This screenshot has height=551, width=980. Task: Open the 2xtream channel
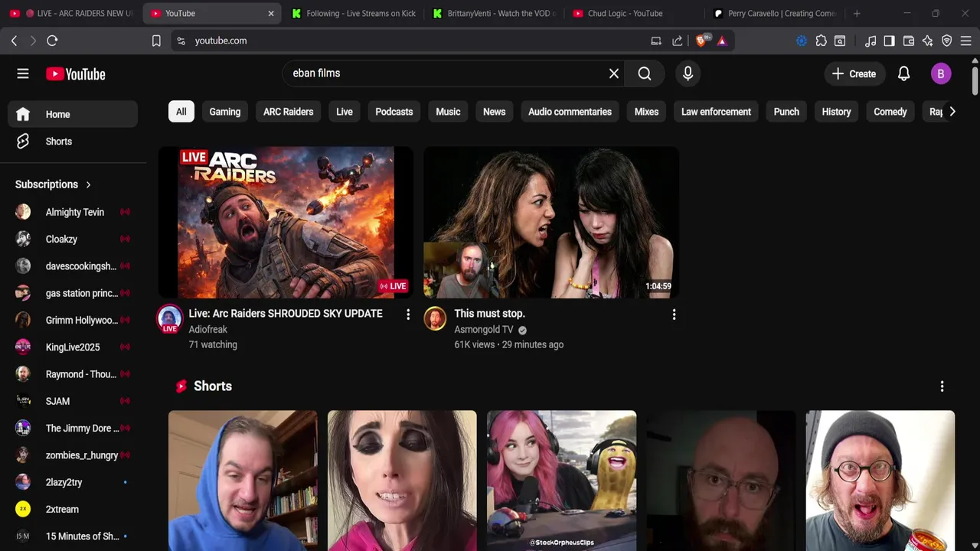click(73, 509)
